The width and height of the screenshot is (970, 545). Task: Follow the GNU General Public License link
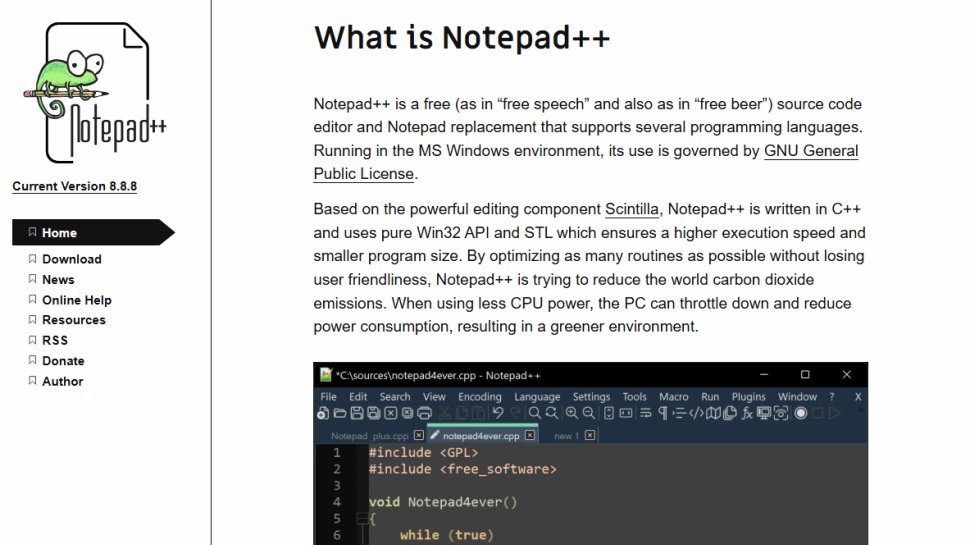(811, 151)
